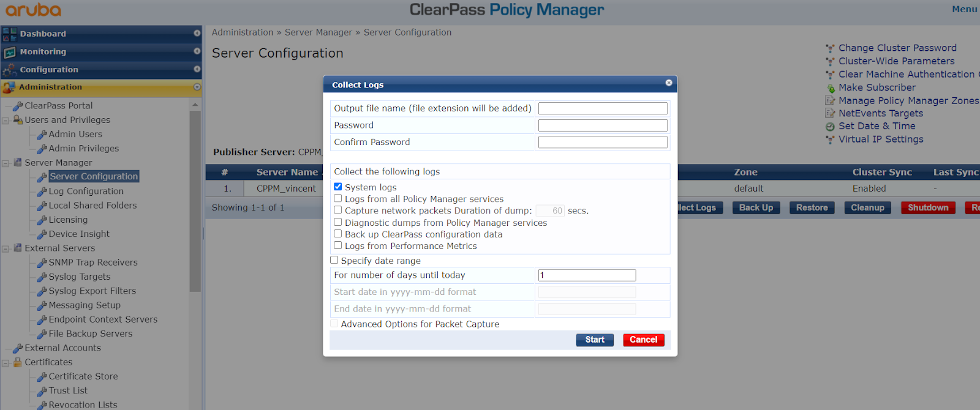980x410 pixels.
Task: Click the Certificates lock icon
Action: (x=18, y=362)
